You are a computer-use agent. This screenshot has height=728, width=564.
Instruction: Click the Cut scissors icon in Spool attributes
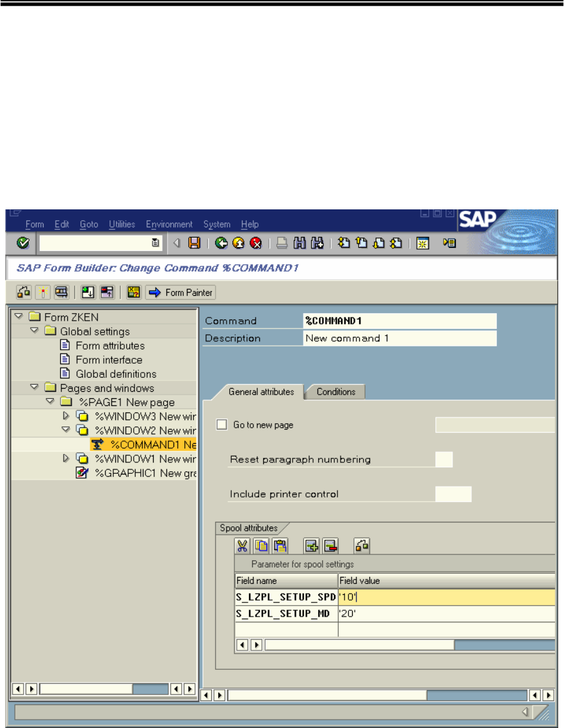pyautogui.click(x=243, y=546)
